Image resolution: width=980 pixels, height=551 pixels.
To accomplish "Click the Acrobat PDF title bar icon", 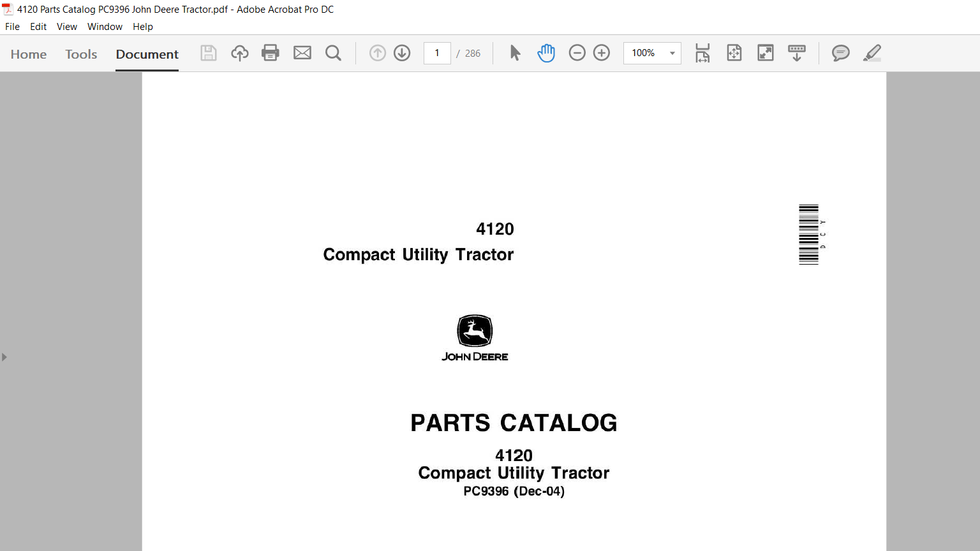I will coord(8,9).
